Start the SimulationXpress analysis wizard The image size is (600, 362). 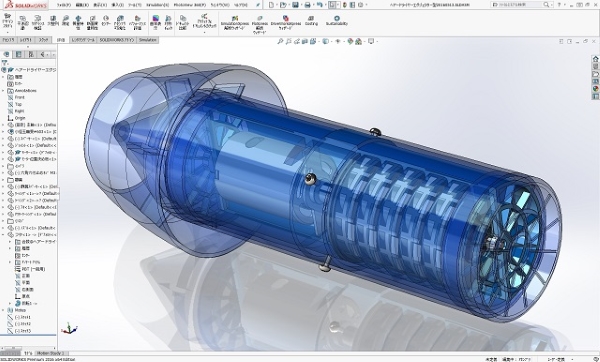click(235, 23)
